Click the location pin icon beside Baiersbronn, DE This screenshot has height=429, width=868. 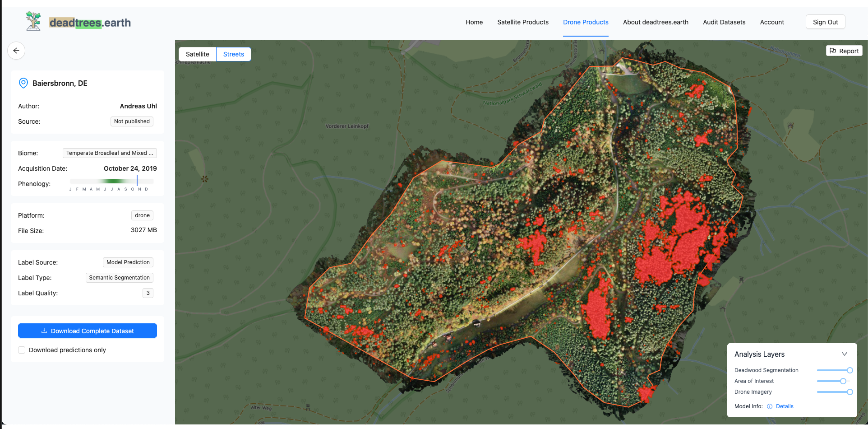[23, 83]
